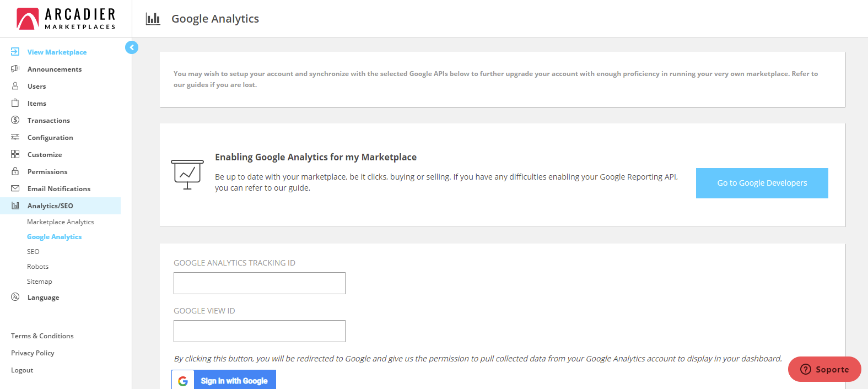Collapse the sidebar with the arrow button
Screen dimensions: 868x389
(132, 47)
